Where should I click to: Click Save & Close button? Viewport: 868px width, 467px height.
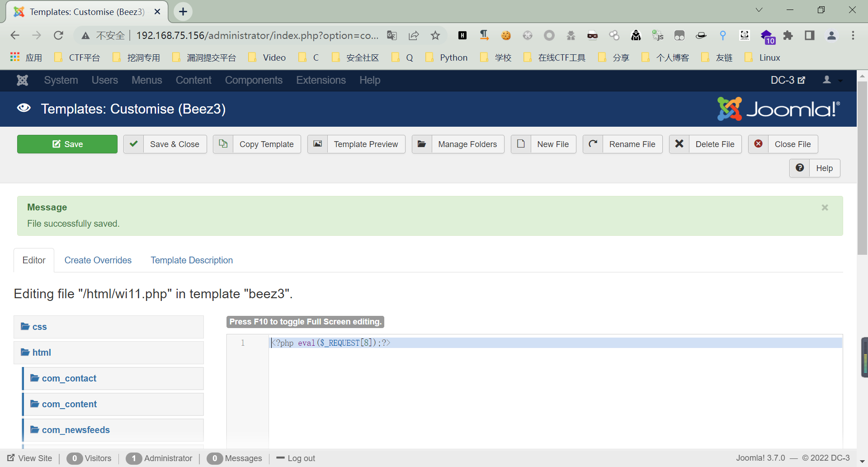[x=165, y=144]
